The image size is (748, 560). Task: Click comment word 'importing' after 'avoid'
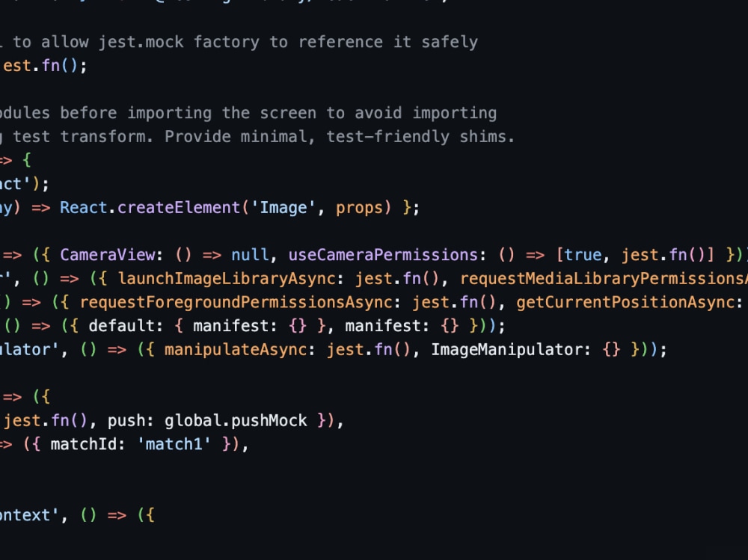pos(454,114)
